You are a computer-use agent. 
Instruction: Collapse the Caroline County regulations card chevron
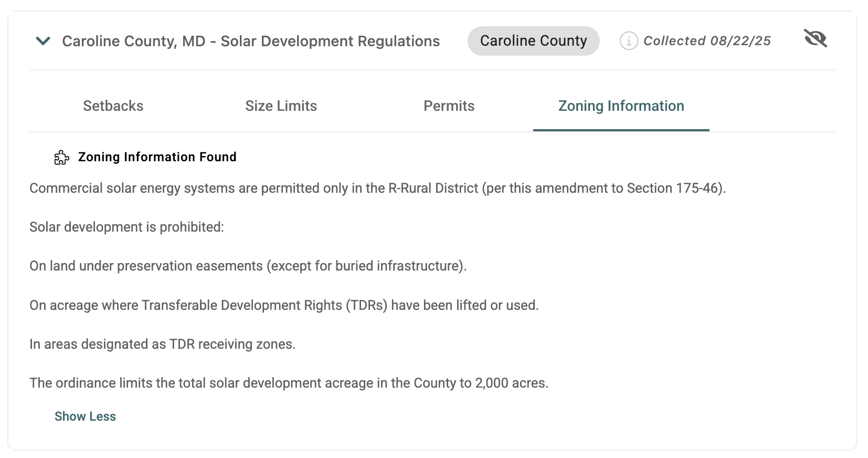43,41
